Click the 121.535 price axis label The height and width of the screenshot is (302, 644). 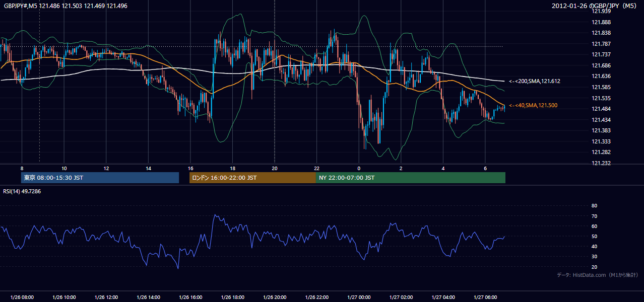[601, 98]
